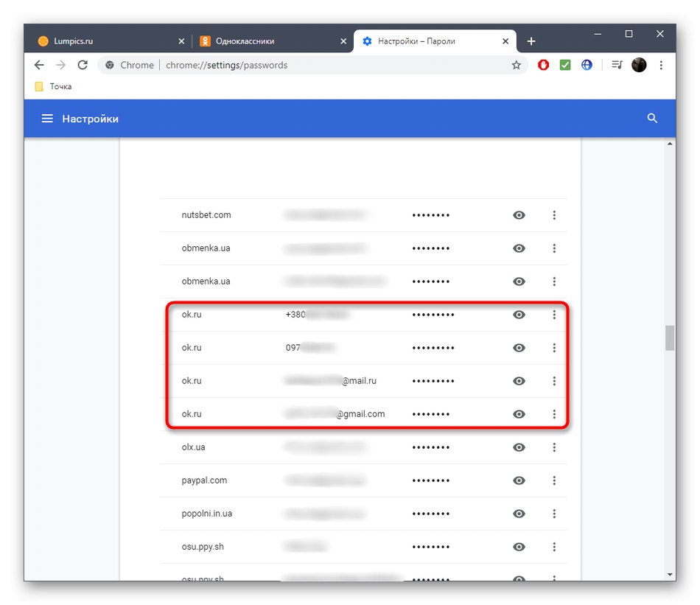This screenshot has height=605, width=700.
Task: Reveal password for ok.ru @mail.ru account
Action: pyautogui.click(x=519, y=381)
